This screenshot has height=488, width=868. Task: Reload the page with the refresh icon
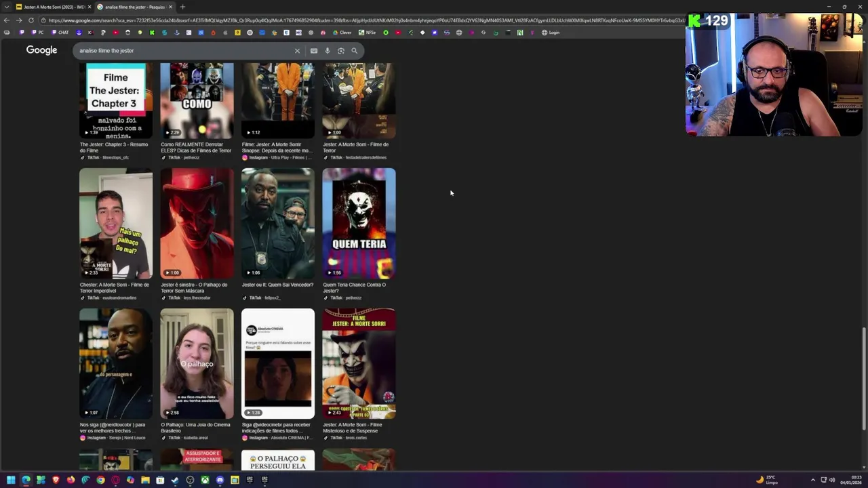point(31,20)
